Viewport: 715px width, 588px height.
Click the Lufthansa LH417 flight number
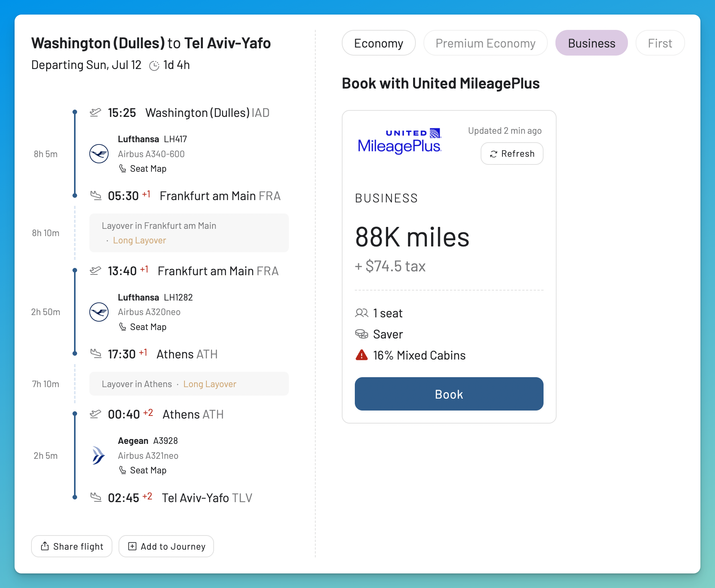coord(175,139)
